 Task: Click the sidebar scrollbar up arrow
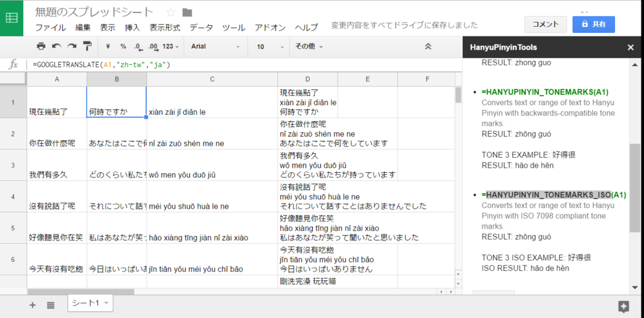(635, 65)
